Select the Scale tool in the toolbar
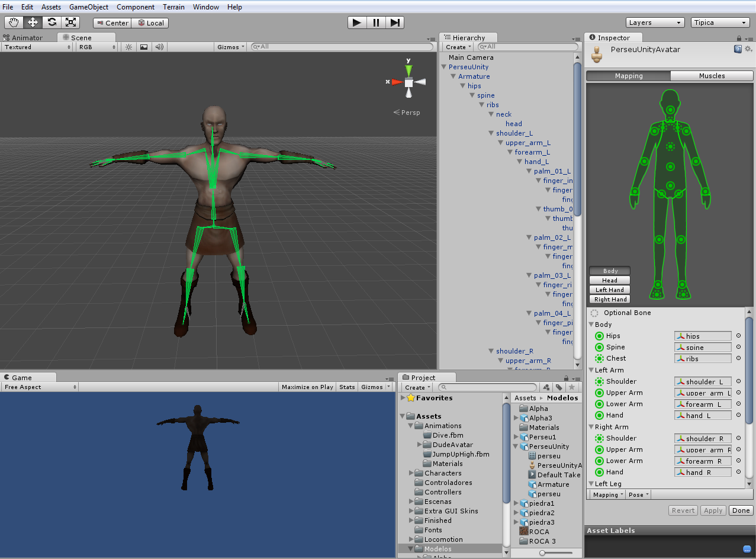 click(x=70, y=23)
